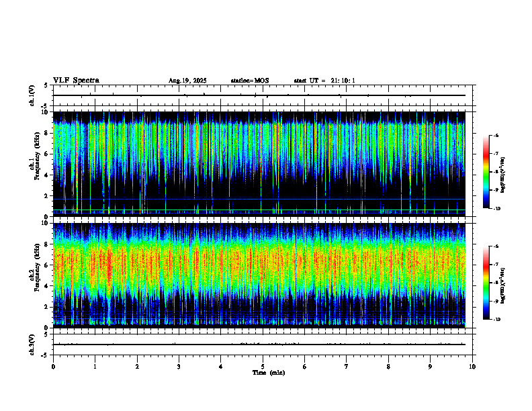The height and width of the screenshot is (411, 532).
Task: Click the date "Aug.19, 2025" in header
Action: 187,81
